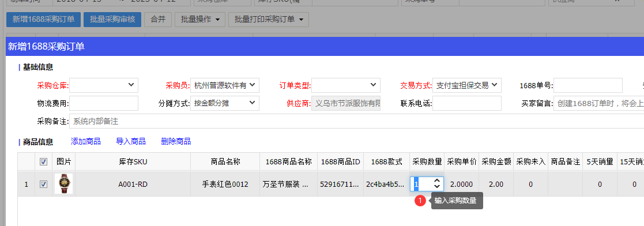Increase 采购数量 with the up arrow
Image resolution: width=644 pixels, height=226 pixels.
pos(437,181)
